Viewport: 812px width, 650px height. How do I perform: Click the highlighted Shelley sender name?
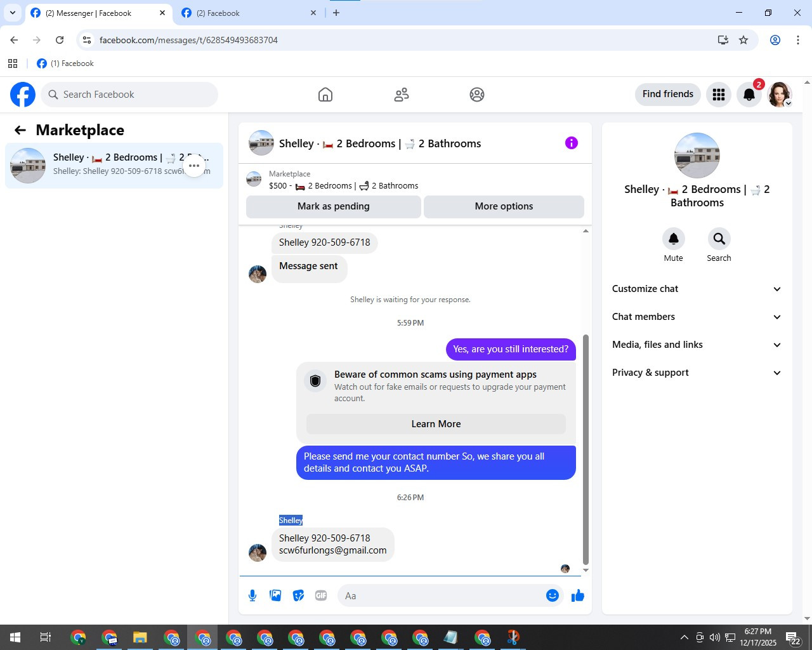click(x=291, y=521)
